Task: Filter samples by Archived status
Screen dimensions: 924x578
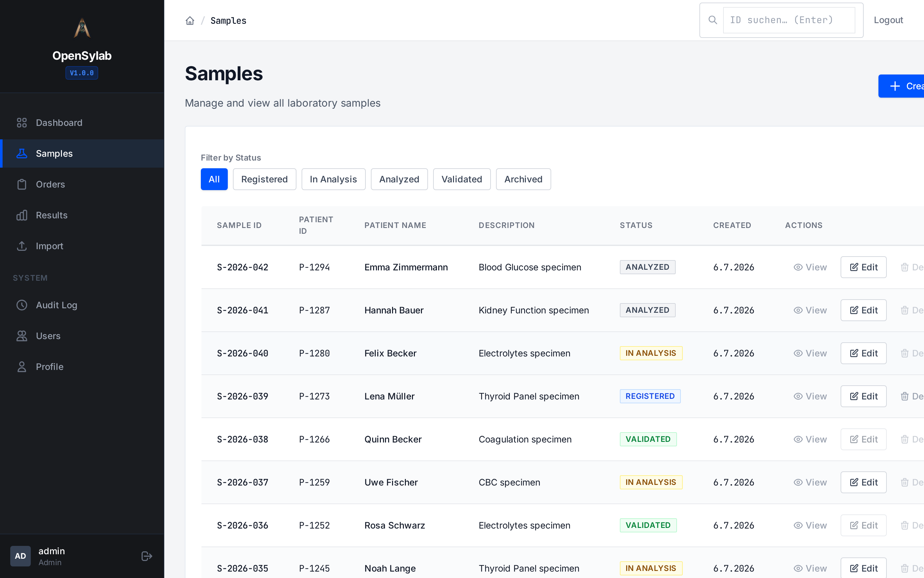Action: (x=523, y=179)
